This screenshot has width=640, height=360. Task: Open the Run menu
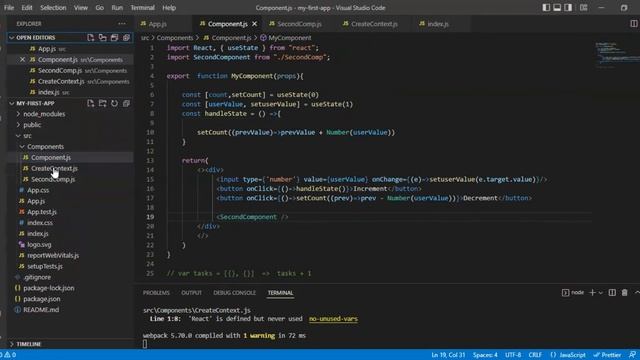coord(117,8)
